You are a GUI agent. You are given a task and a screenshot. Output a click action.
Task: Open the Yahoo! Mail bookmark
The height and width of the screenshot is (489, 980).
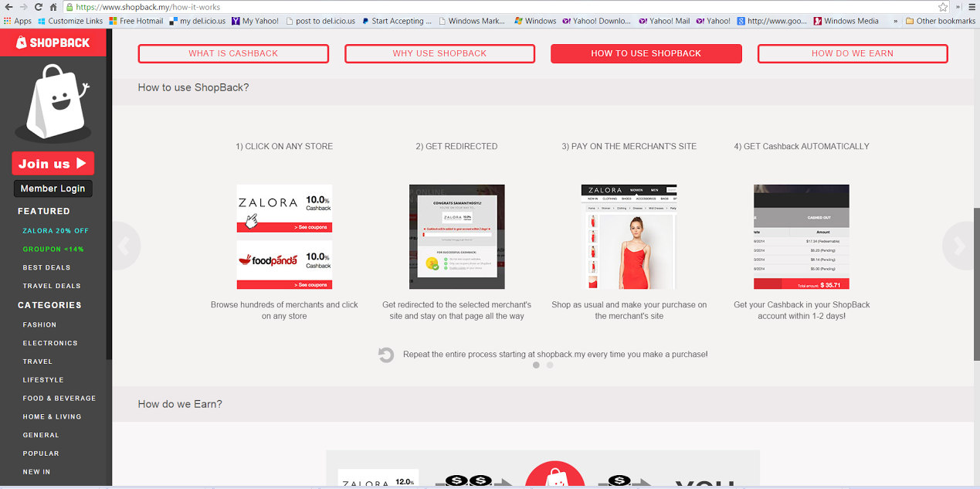(x=664, y=21)
